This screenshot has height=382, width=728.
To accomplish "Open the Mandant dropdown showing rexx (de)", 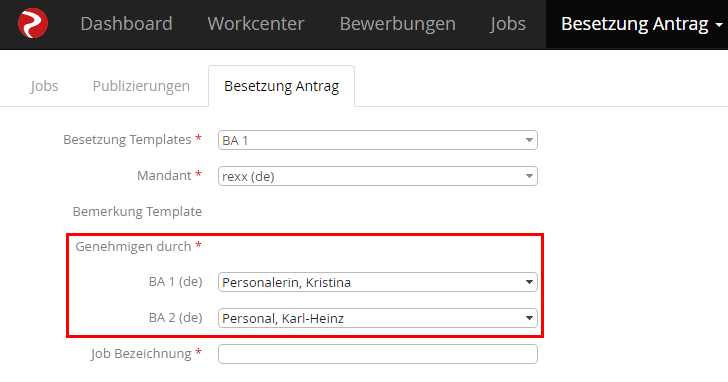I will coord(377,176).
